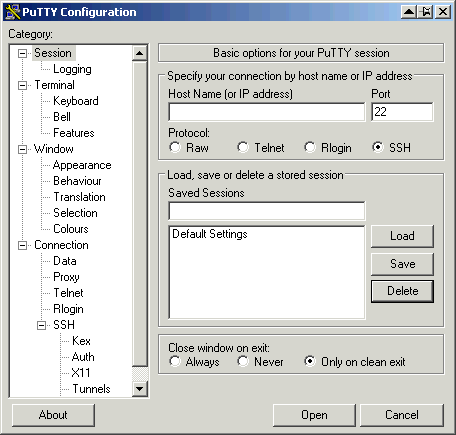456x435 pixels.
Task: Choose Rlogin as the protocol
Action: 310,147
